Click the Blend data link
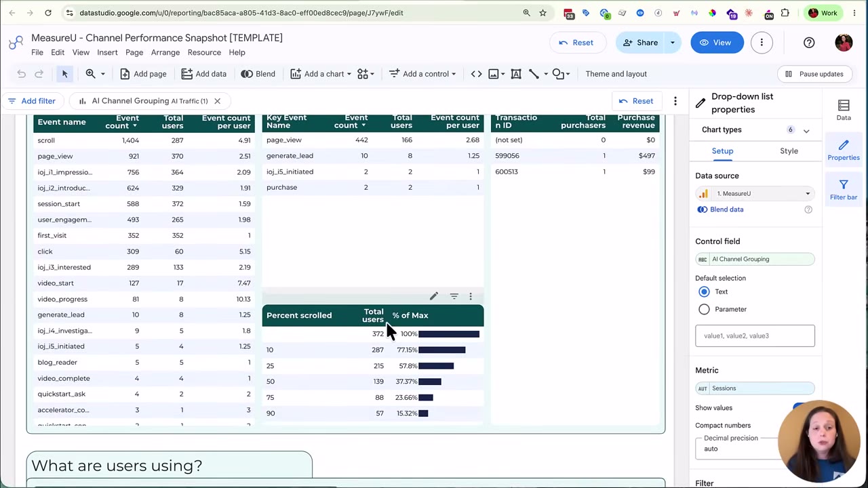 pos(720,209)
